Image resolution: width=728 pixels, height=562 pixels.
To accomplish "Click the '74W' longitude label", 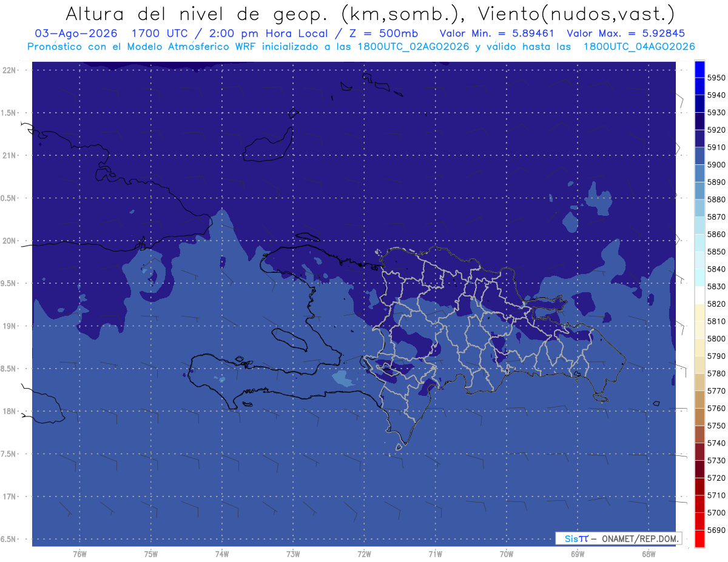I will click(221, 554).
